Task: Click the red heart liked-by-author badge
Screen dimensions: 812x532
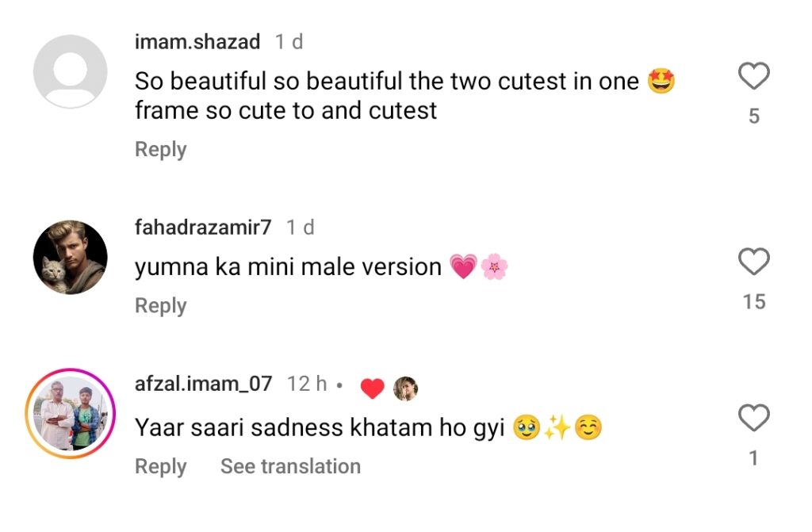Action: pyautogui.click(x=372, y=388)
